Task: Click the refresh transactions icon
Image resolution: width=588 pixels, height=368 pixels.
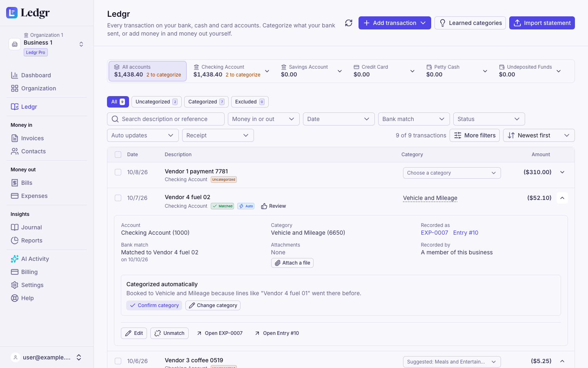Action: (349, 23)
